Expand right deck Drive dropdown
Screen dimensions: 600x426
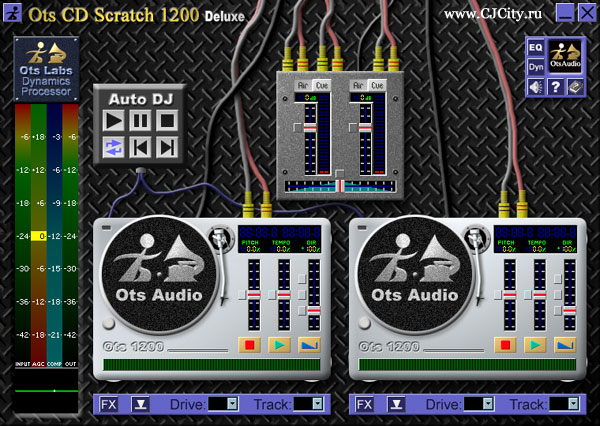click(x=488, y=404)
